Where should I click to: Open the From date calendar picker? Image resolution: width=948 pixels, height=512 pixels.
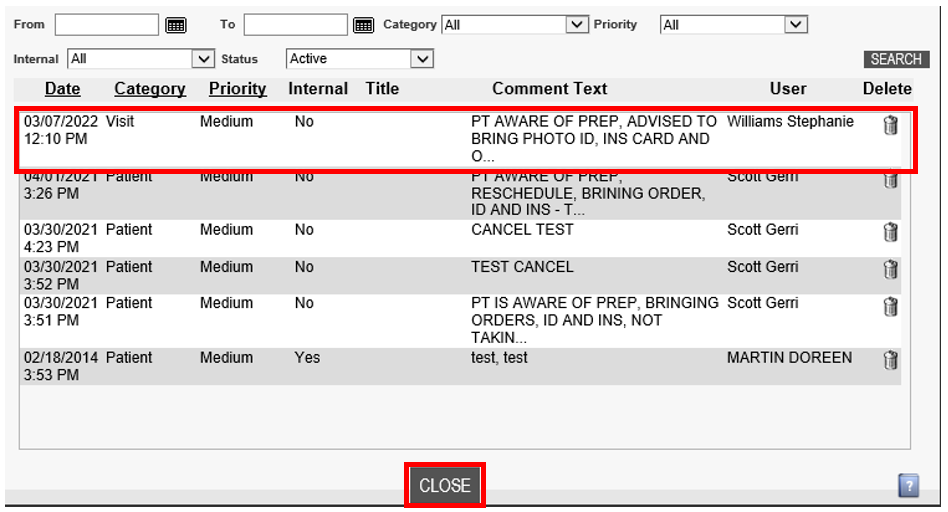(176, 25)
